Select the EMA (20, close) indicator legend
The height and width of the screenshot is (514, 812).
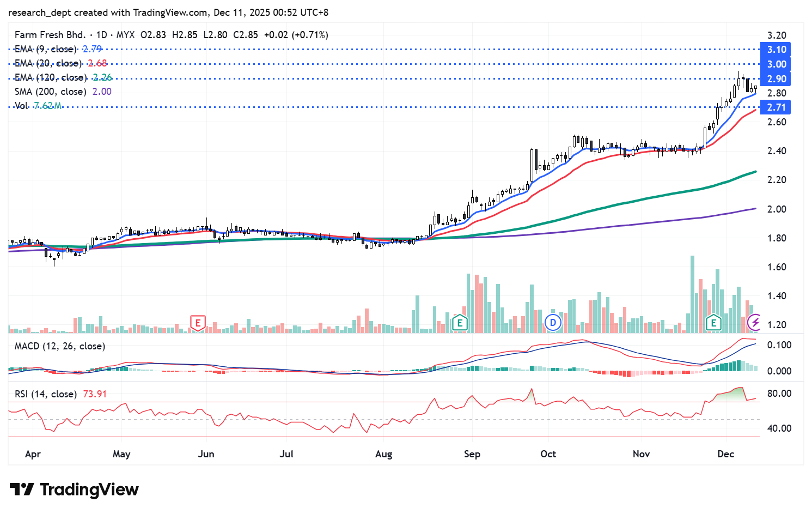(x=48, y=63)
